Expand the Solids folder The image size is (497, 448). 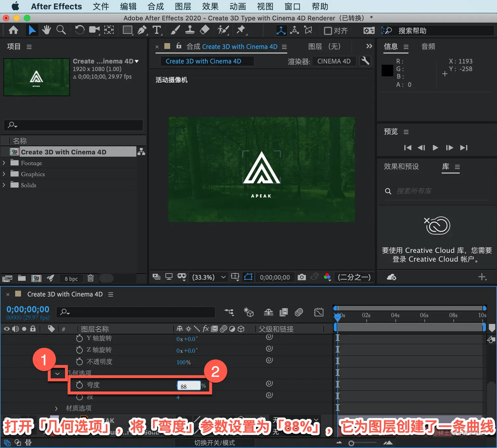coord(4,185)
